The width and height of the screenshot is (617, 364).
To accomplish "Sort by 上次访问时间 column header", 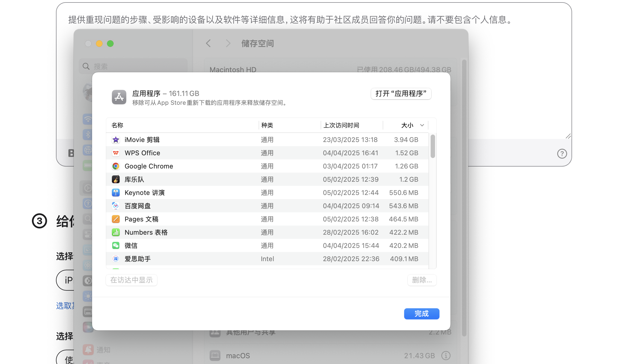I will pos(341,125).
